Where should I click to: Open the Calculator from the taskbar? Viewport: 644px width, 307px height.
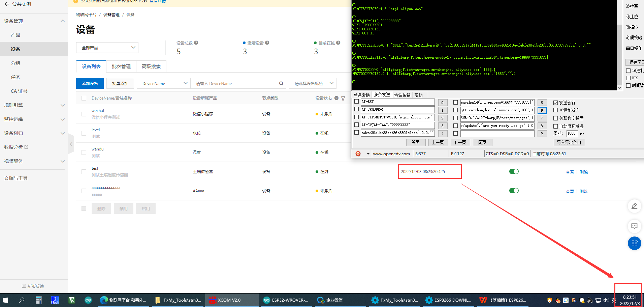39,300
